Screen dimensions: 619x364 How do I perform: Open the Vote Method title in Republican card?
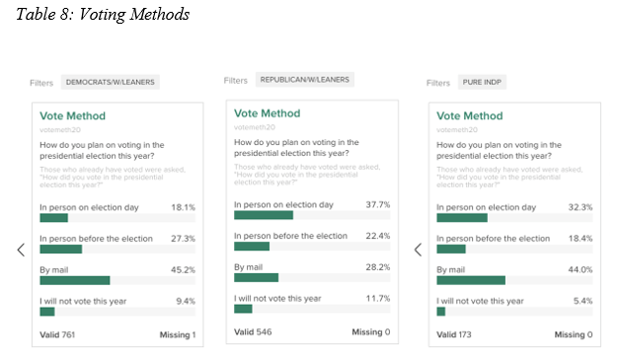coord(268,113)
